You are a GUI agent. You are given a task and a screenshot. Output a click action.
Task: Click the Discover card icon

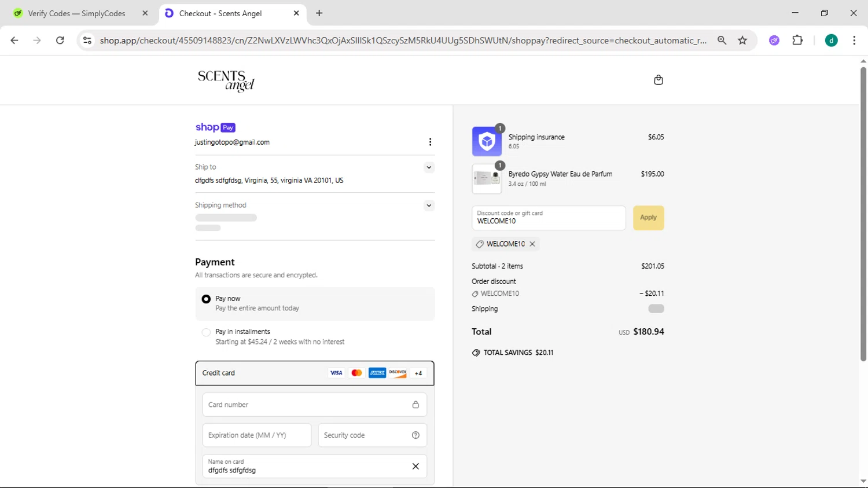398,373
